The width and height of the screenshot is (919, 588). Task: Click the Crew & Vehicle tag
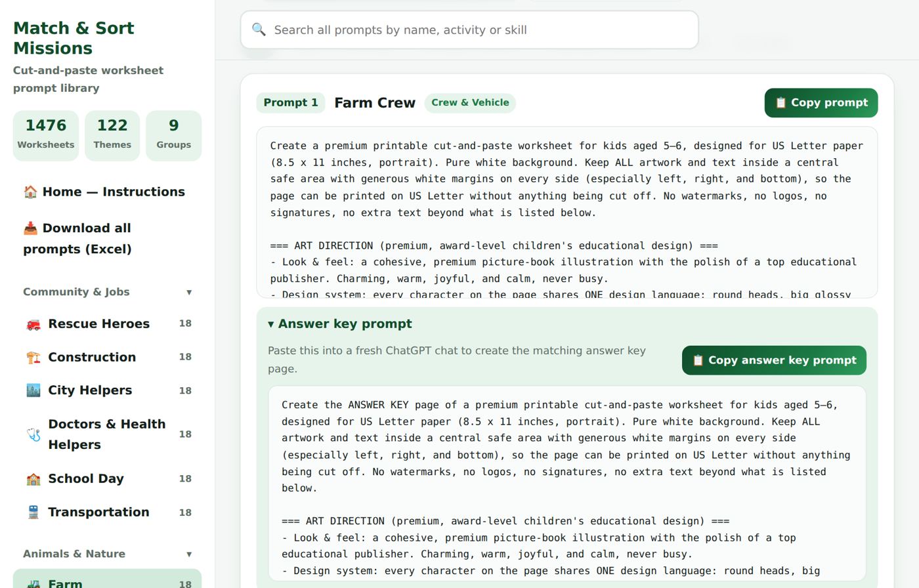click(x=470, y=103)
